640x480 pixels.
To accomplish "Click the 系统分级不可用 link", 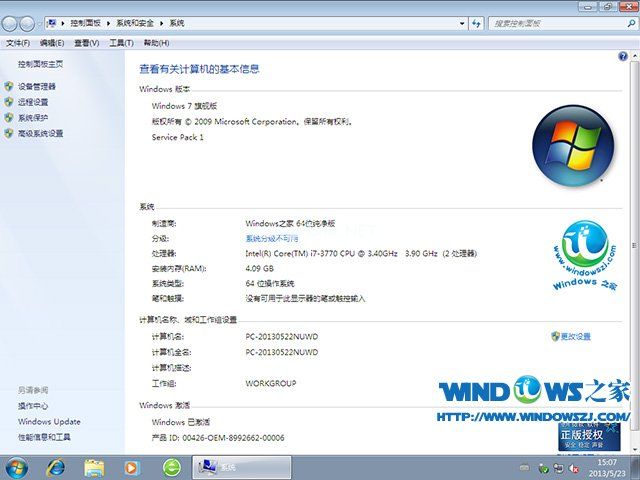I will point(271,239).
